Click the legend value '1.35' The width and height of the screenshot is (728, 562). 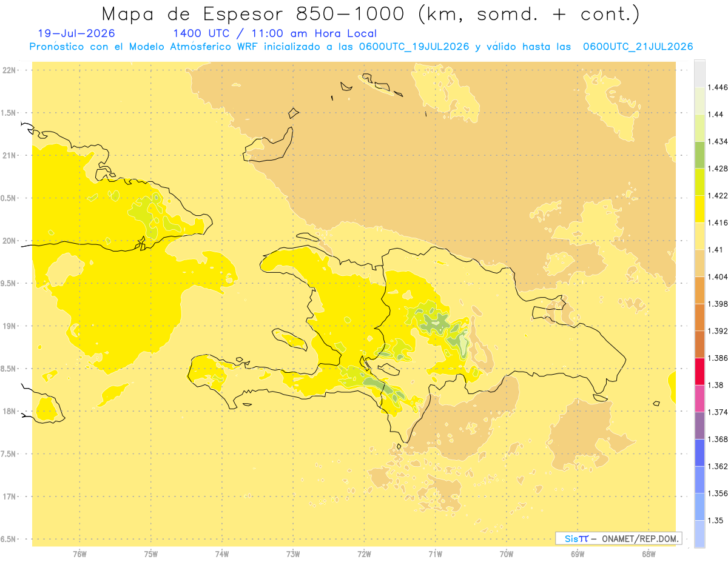click(x=715, y=520)
